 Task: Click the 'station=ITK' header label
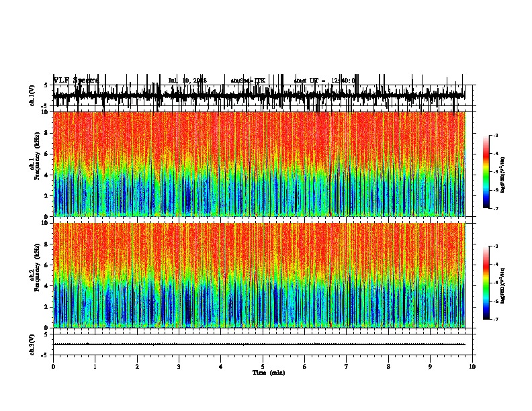(x=248, y=81)
